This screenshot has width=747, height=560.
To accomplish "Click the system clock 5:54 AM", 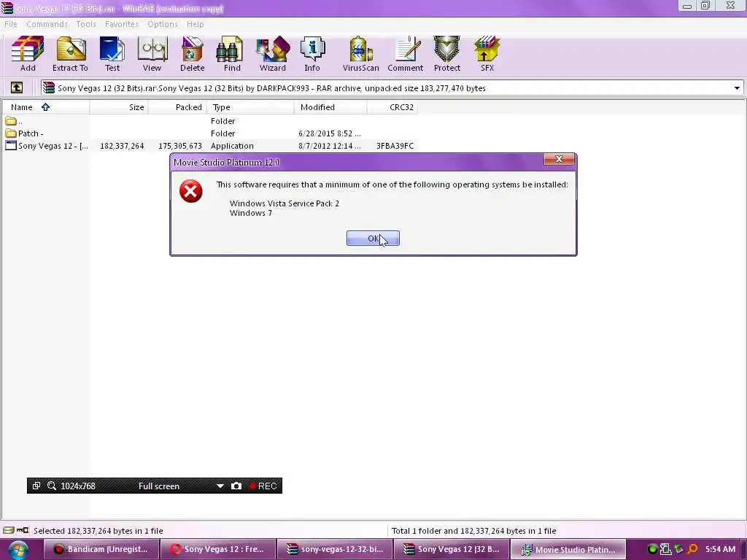I will point(720,549).
